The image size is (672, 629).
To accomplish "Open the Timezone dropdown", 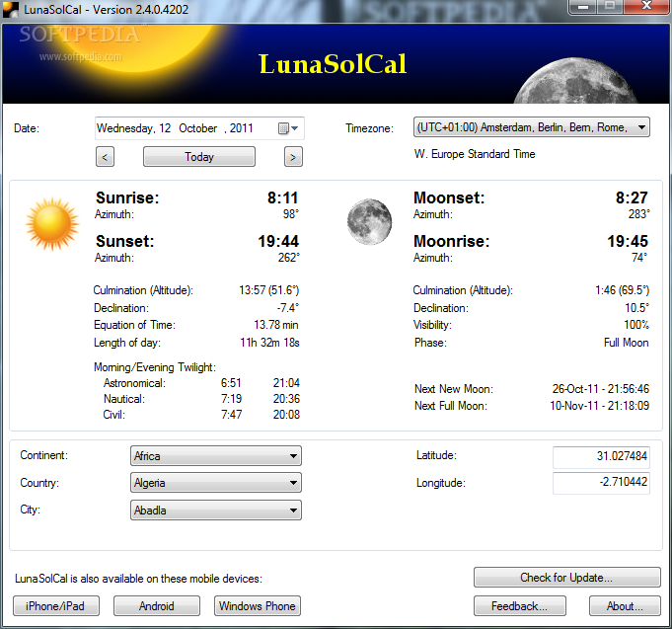I will 532,127.
